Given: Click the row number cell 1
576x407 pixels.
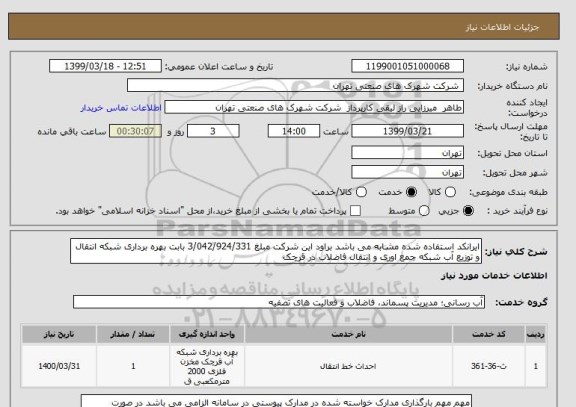Looking at the screenshot, I should (x=536, y=366).
